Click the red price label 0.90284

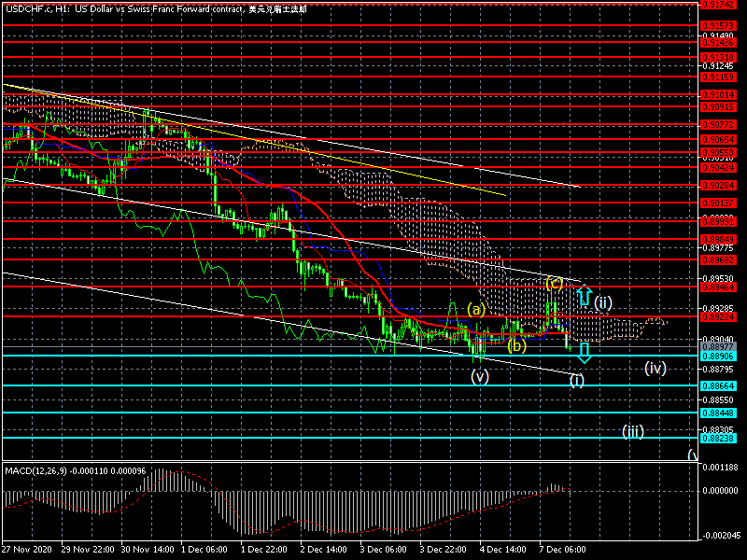[718, 185]
